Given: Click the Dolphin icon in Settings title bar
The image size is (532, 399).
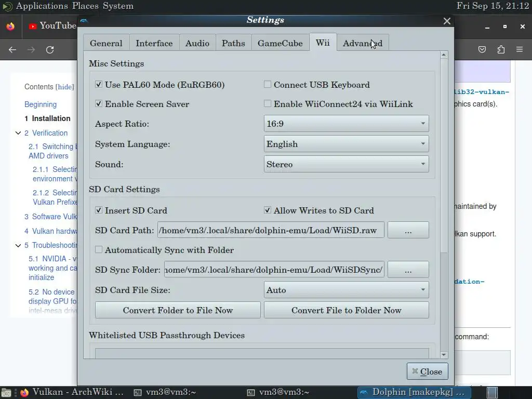Looking at the screenshot, I should pos(84,20).
